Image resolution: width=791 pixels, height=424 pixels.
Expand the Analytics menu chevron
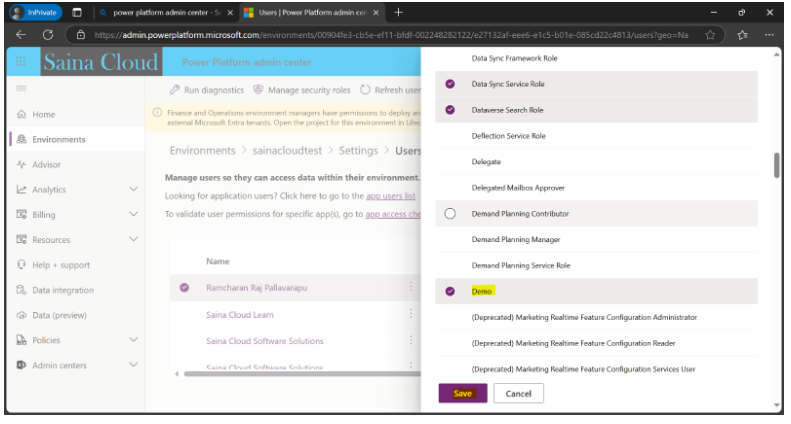point(133,189)
